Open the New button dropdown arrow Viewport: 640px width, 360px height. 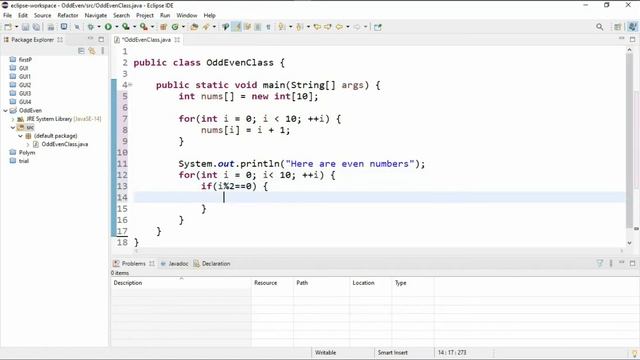(x=17, y=27)
